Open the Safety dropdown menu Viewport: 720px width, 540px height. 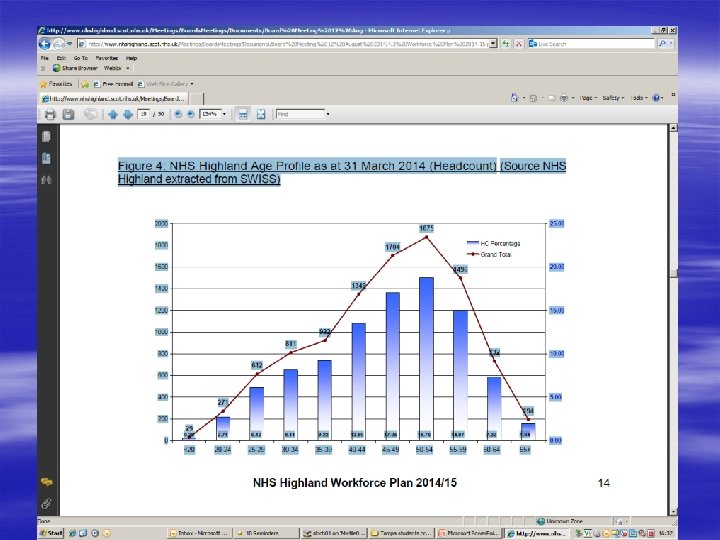click(613, 98)
